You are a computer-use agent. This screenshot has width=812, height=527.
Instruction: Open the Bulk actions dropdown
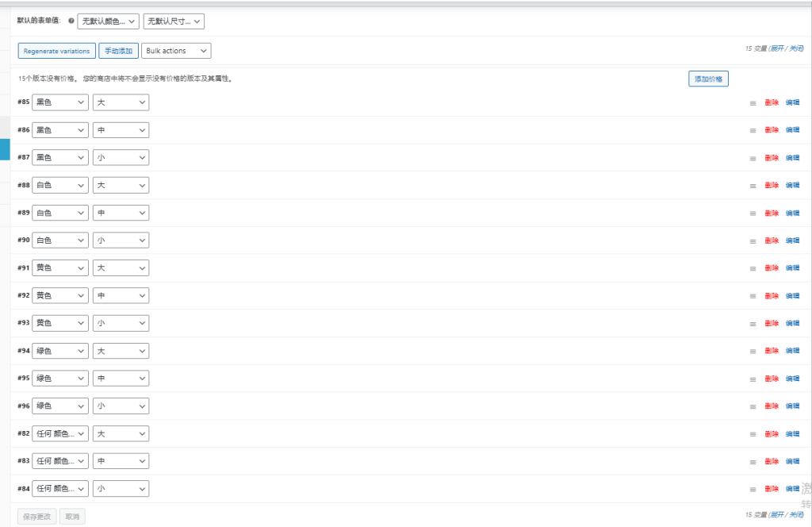pos(176,51)
